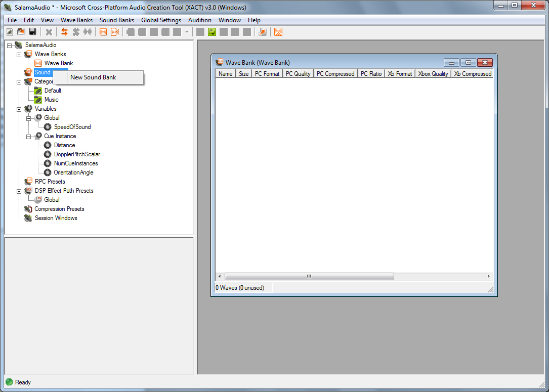Click the orange opposing-arrows toolbar icon

coord(64,32)
